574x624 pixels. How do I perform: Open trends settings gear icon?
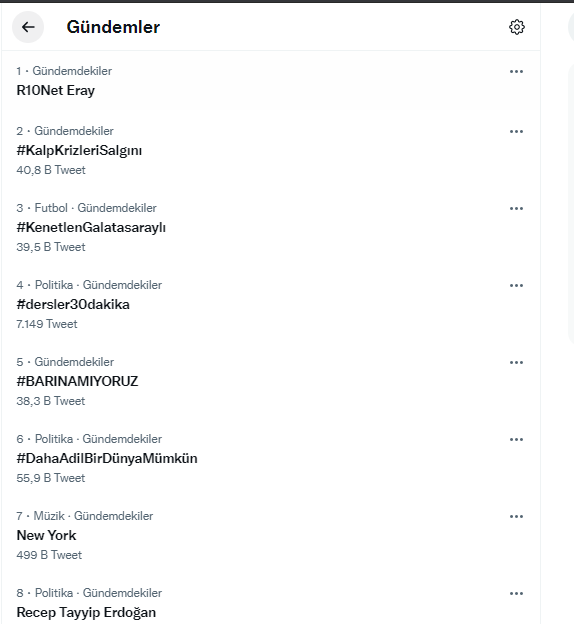coord(517,27)
